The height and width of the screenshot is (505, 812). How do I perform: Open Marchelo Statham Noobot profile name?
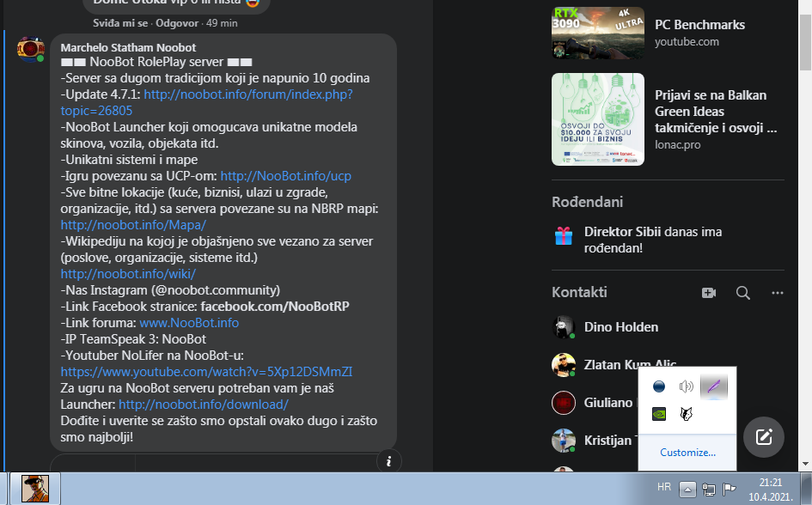click(128, 47)
